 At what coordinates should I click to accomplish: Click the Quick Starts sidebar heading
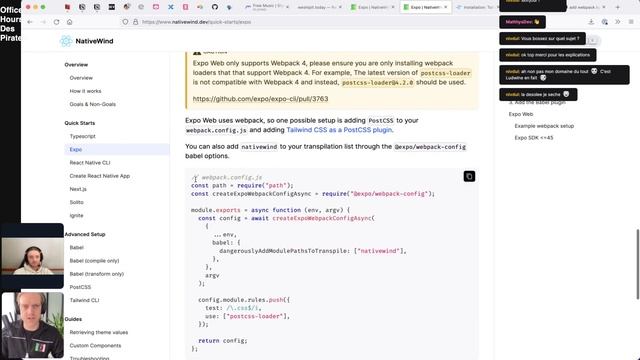(80, 123)
